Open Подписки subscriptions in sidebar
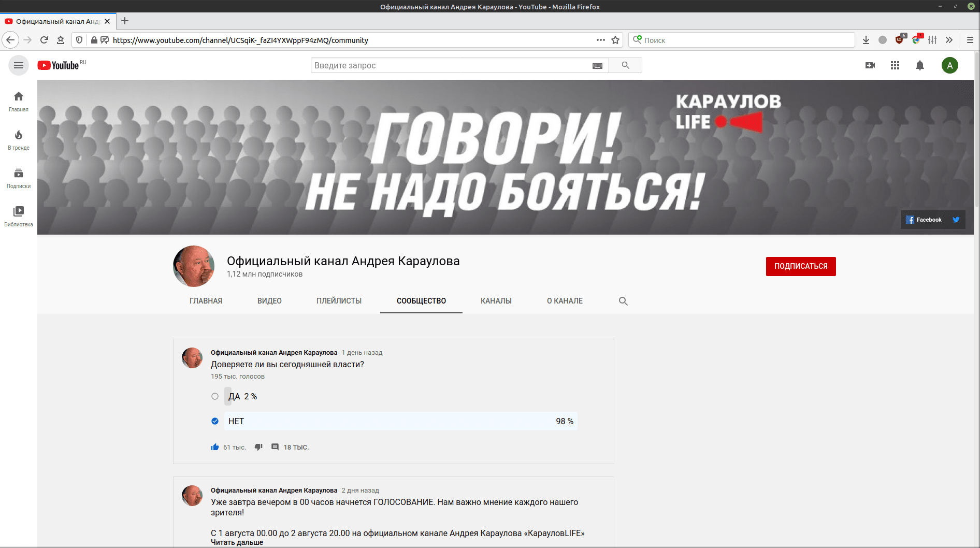 [19, 179]
